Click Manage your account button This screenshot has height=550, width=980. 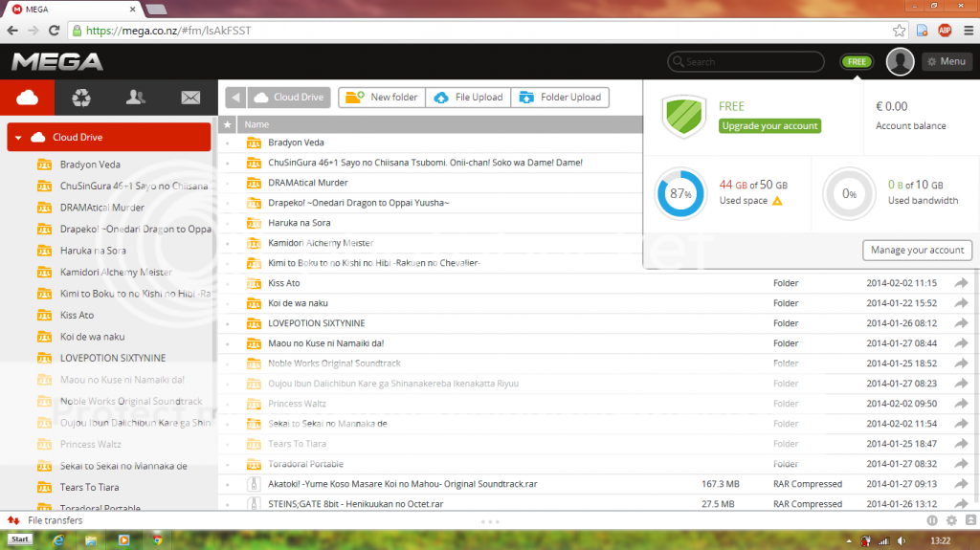917,250
